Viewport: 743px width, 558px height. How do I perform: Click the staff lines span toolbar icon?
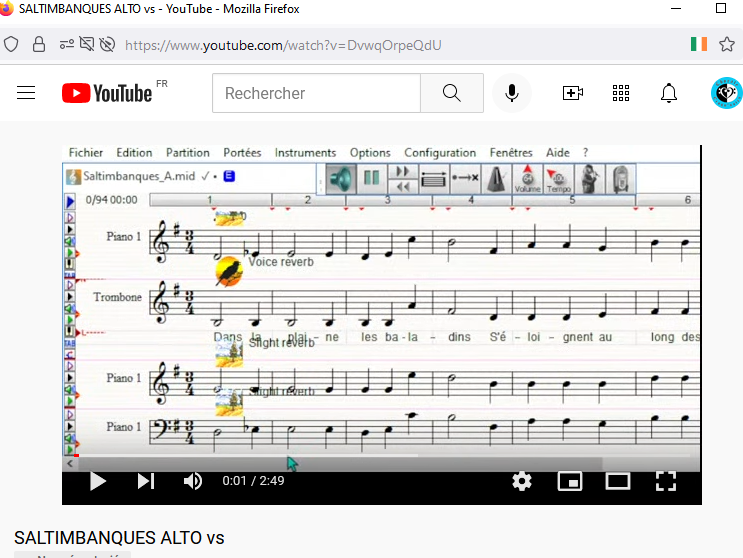coord(434,179)
